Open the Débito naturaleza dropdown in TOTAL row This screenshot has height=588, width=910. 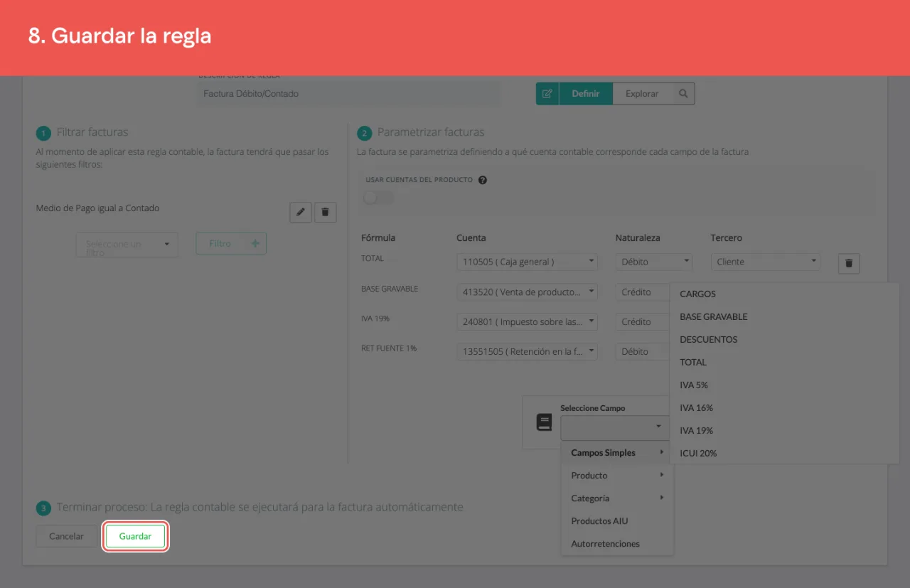click(x=654, y=262)
